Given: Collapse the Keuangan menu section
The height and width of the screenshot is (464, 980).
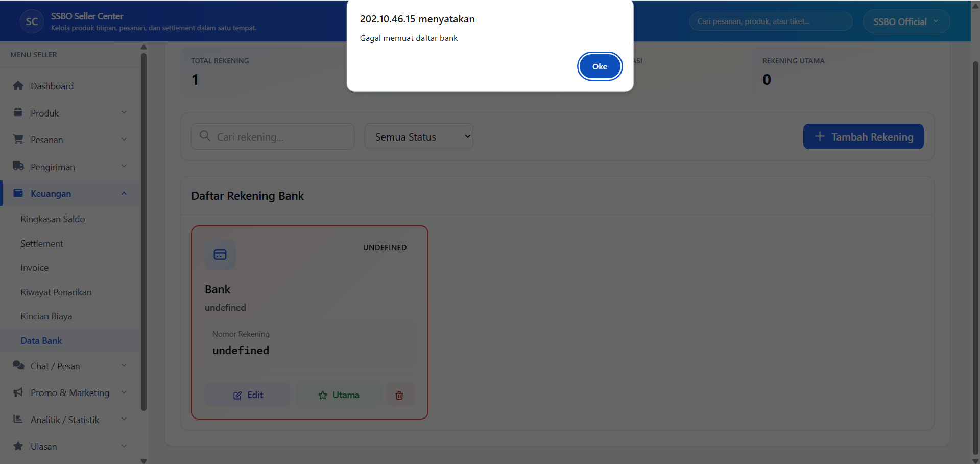Looking at the screenshot, I should coord(124,193).
